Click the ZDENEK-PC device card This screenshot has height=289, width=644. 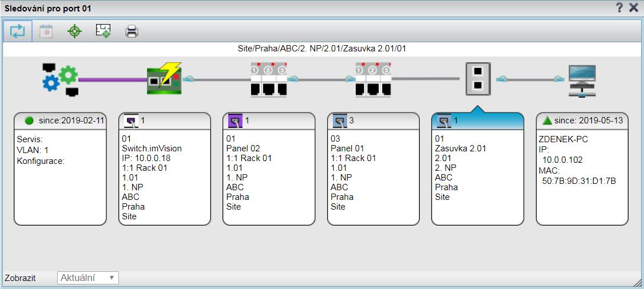pos(582,176)
